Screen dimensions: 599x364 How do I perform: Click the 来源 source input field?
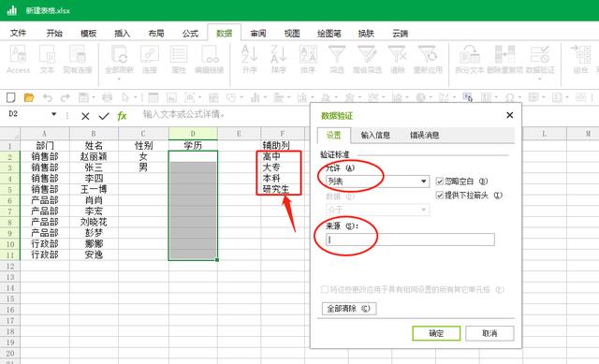tap(410, 240)
